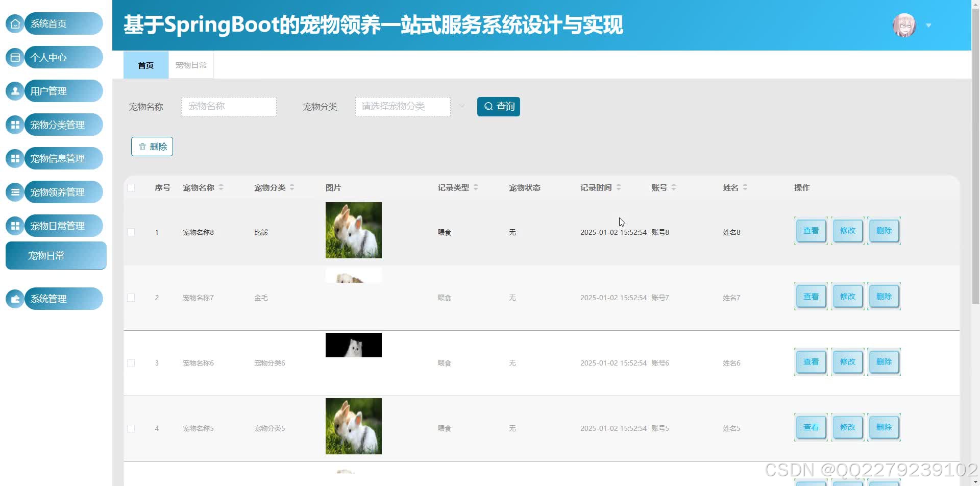Switch to the 宠物日常 tab
This screenshot has width=980, height=486.
click(190, 65)
